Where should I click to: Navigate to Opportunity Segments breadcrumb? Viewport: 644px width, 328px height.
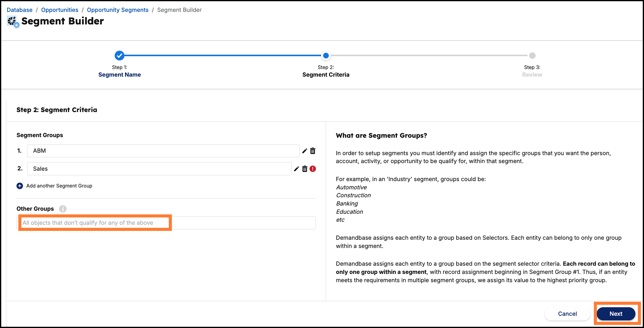[118, 10]
